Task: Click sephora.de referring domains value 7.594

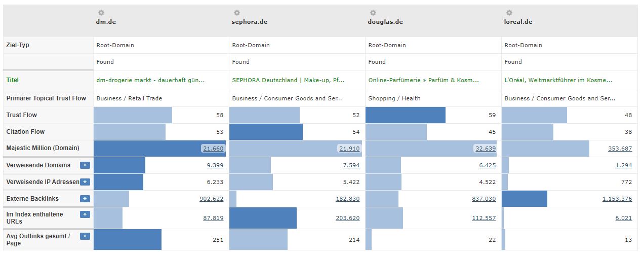Action: 351,165
